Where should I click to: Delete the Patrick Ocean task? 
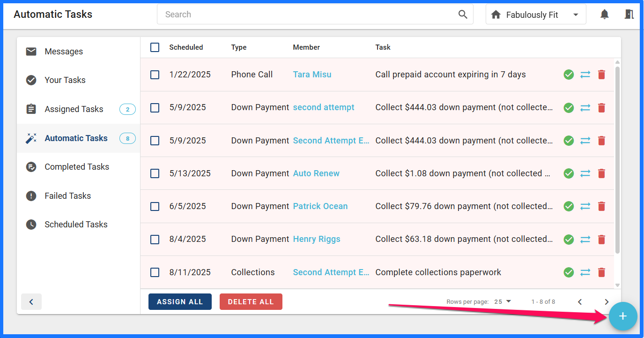click(x=602, y=206)
